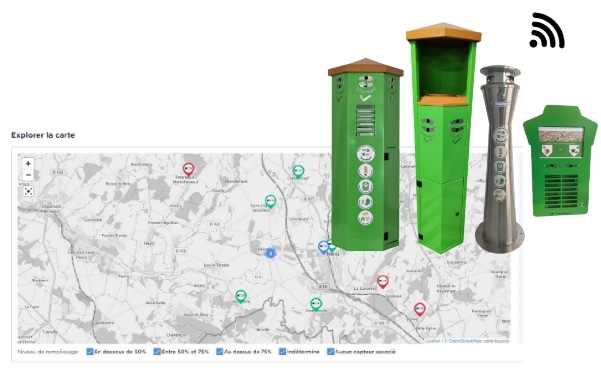Select the green marker near Corbeil-Cerf
The image size is (601, 371).
pyautogui.click(x=298, y=171)
